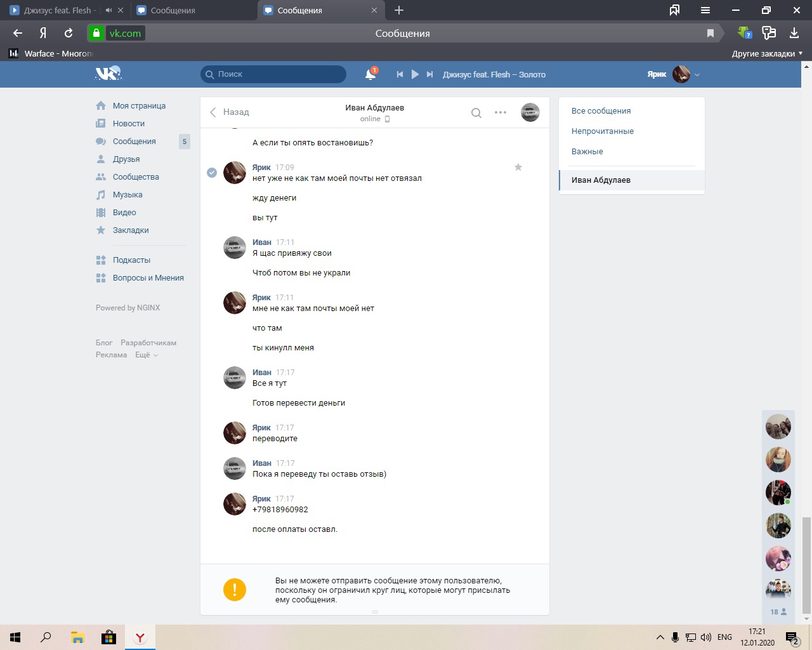Viewport: 812px width, 650px height.
Task: Deselect the checked message from Ярик
Action: pos(212,173)
